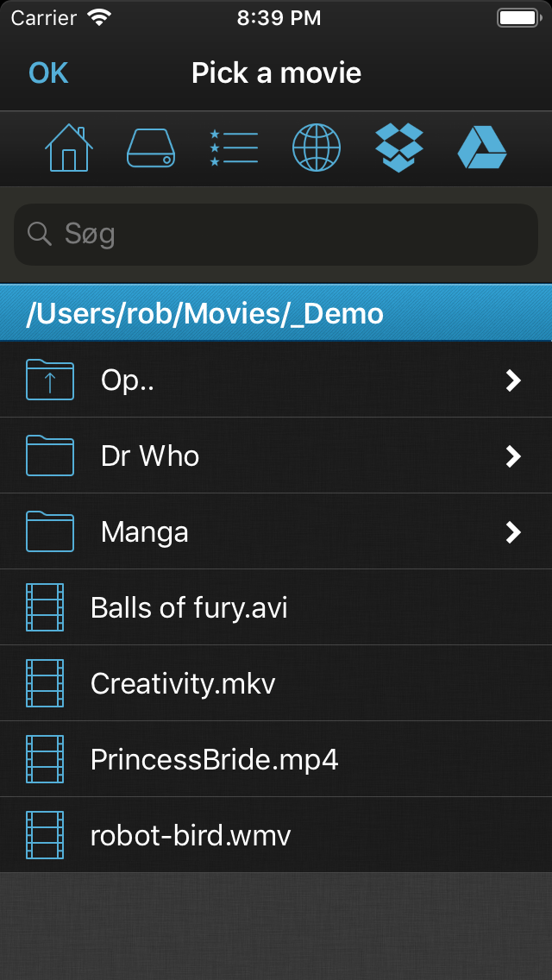Tap the Home location icon
This screenshot has height=980, width=552.
pos(69,148)
